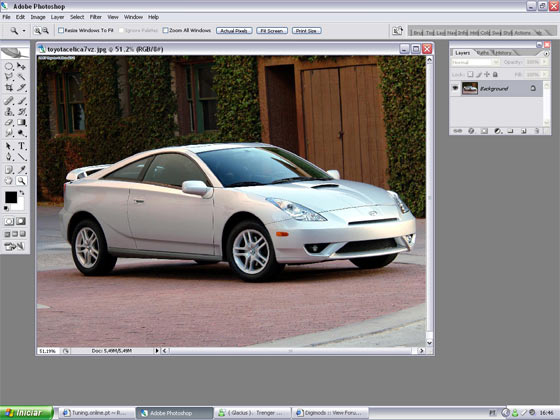
Task: Select the Eraser tool
Action: coord(9,122)
